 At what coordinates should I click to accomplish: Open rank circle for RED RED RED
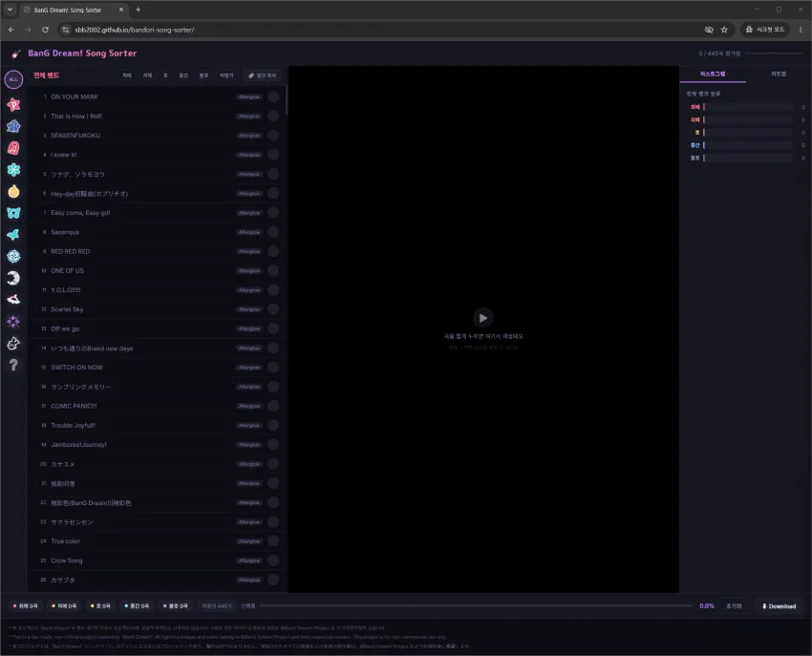tap(273, 251)
